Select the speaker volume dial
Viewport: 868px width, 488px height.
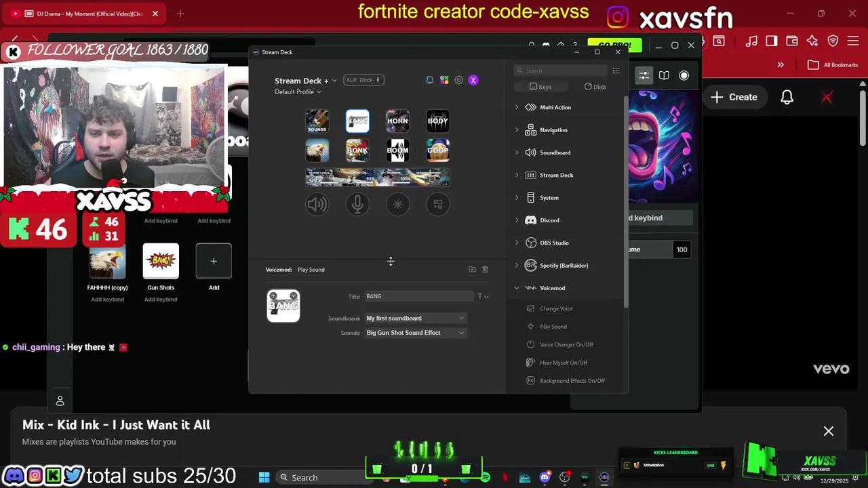[317, 204]
